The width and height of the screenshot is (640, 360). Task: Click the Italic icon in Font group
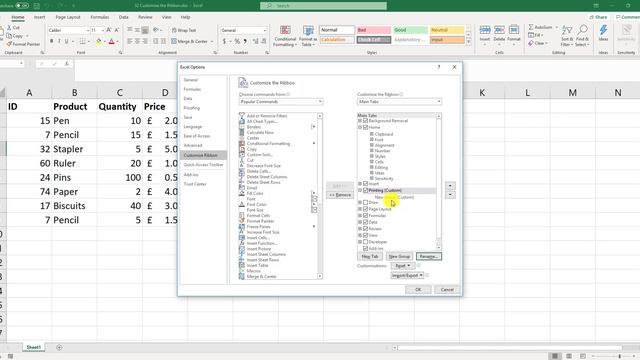(x=59, y=41)
